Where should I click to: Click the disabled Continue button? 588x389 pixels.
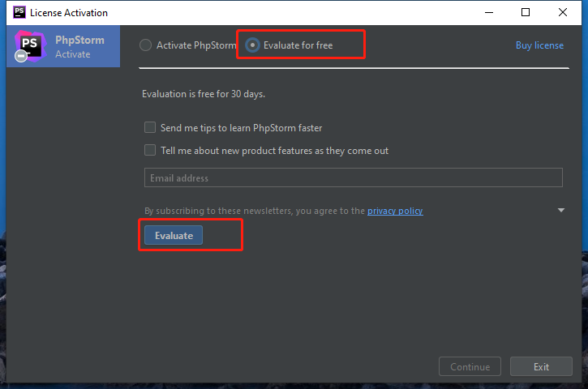tap(470, 366)
